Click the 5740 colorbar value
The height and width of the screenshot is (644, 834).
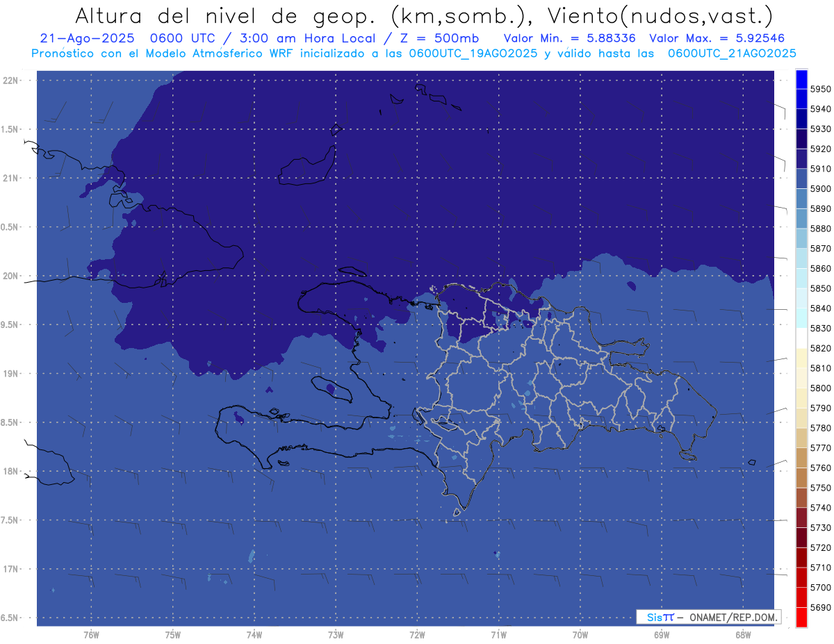click(820, 508)
